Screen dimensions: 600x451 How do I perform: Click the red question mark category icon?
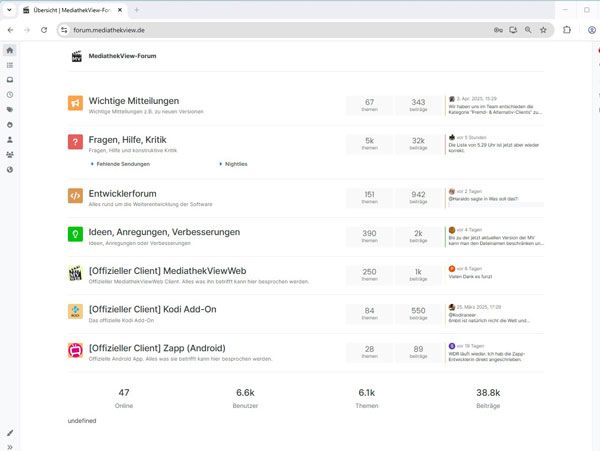(75, 142)
